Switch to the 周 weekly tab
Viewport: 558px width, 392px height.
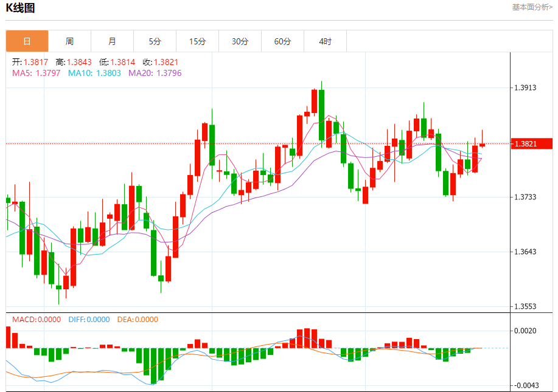69,41
